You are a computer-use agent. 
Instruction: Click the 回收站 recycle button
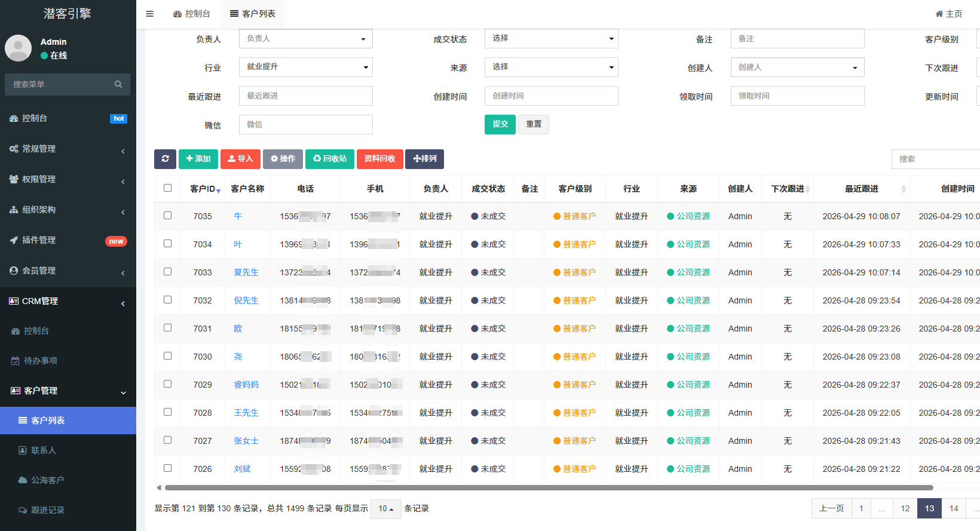[330, 159]
